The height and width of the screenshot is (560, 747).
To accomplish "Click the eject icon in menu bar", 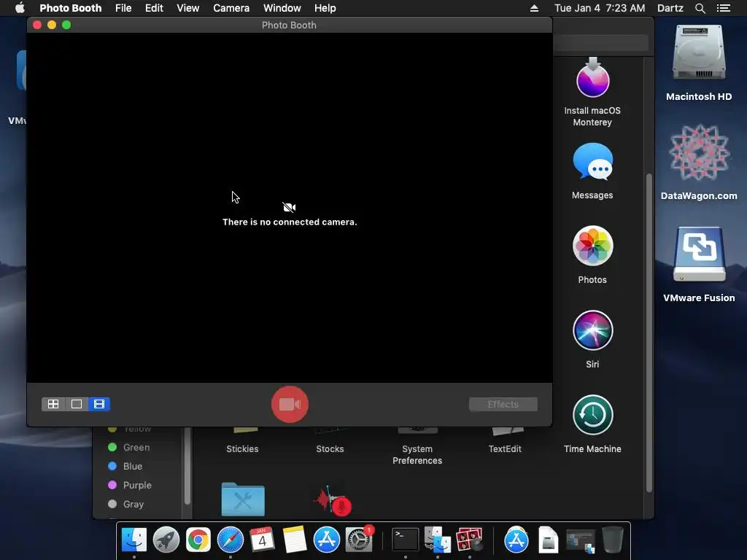I will [x=534, y=8].
